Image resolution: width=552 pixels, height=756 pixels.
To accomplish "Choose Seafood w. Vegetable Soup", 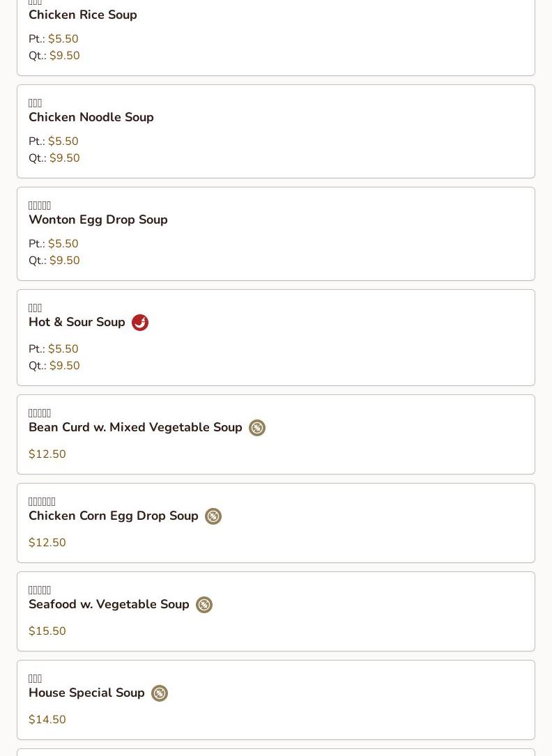I will [109, 604].
